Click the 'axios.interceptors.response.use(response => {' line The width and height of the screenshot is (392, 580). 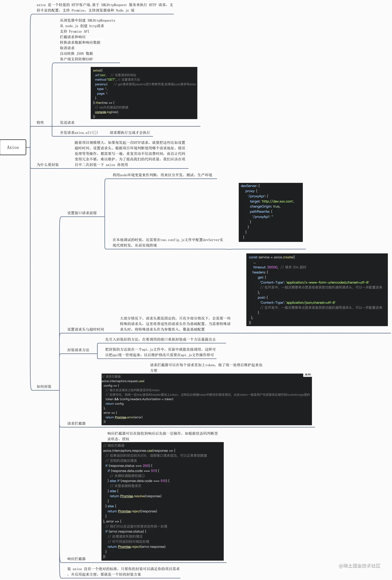[x=139, y=451]
